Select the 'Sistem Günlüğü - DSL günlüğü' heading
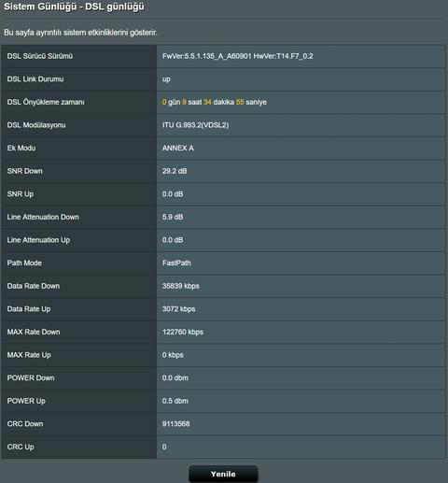 tap(74, 7)
